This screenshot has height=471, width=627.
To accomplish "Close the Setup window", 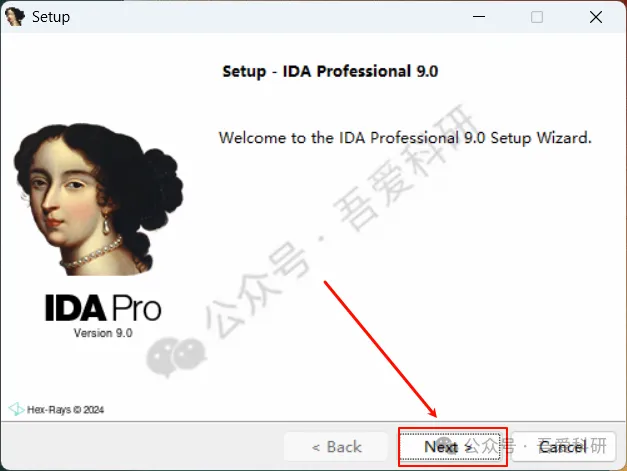I will click(x=596, y=17).
